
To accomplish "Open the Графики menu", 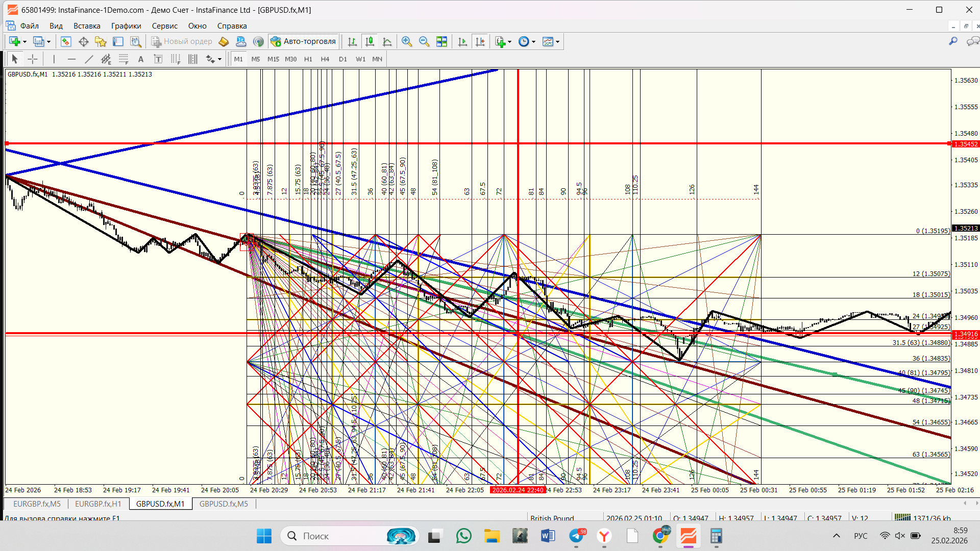I will 126,26.
